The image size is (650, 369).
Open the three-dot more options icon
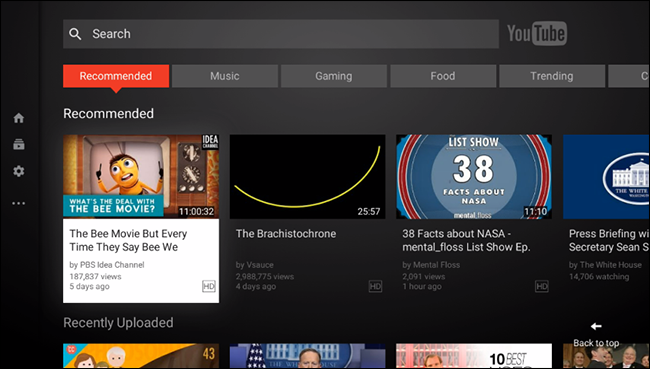[19, 203]
